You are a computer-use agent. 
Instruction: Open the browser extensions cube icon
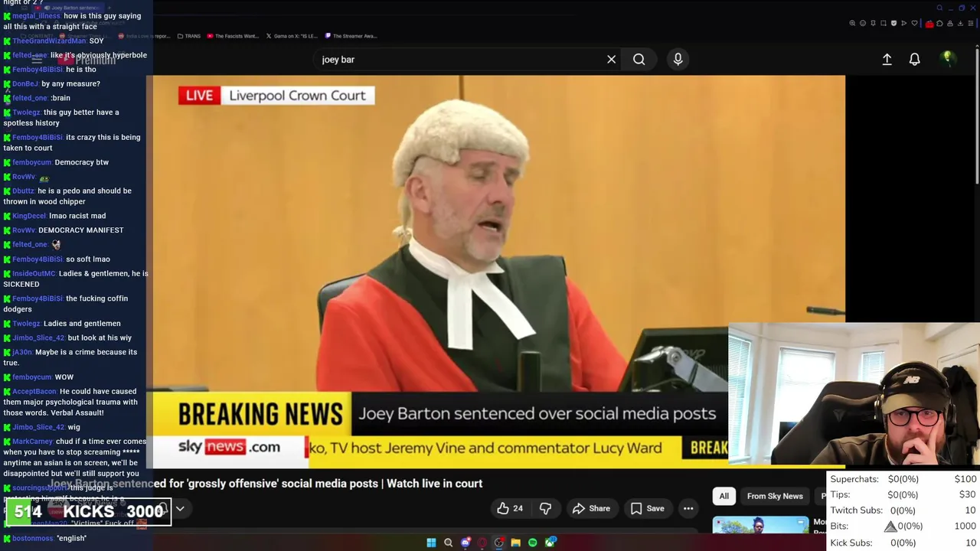click(x=939, y=23)
